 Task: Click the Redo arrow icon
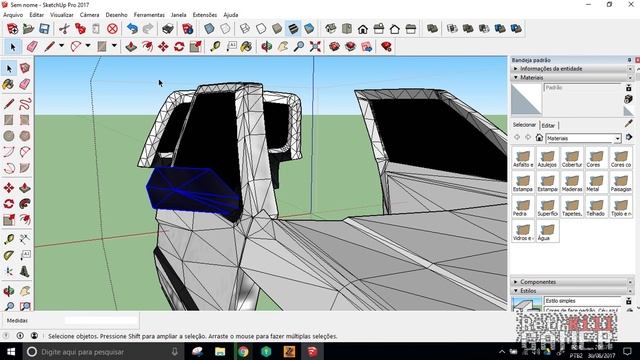point(148,29)
